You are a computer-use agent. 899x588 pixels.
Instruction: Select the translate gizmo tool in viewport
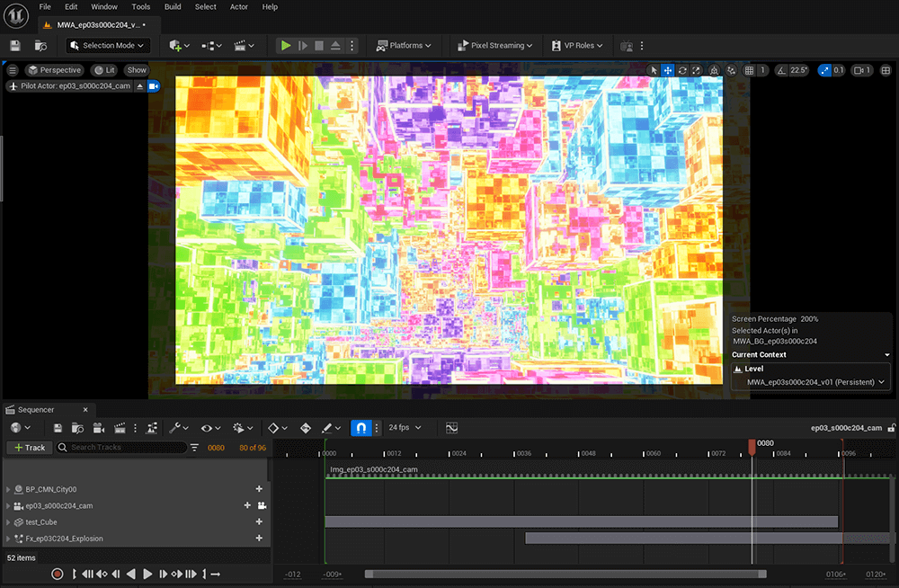coord(668,70)
